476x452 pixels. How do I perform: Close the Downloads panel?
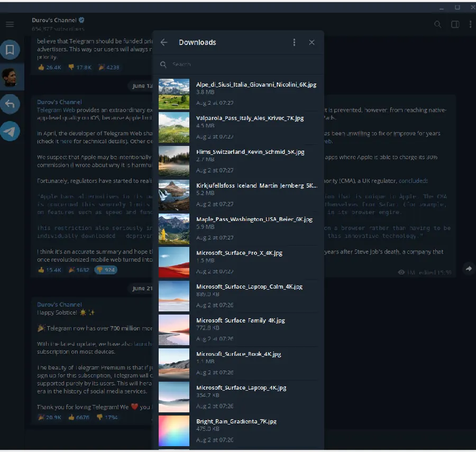(x=312, y=42)
